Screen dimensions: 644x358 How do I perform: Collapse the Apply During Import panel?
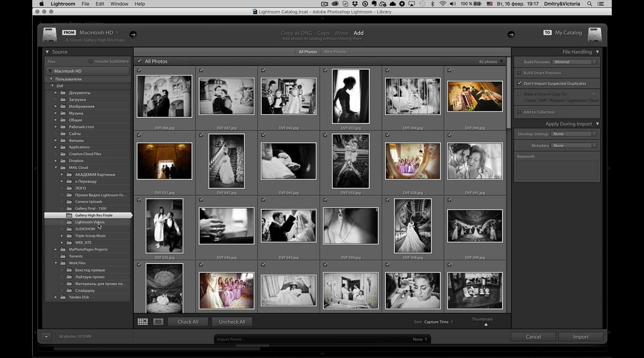pos(598,124)
